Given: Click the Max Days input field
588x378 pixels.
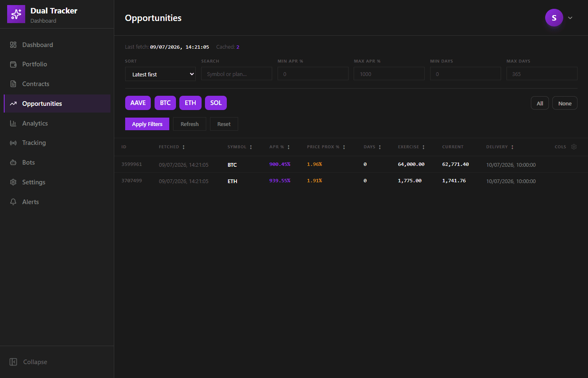Looking at the screenshot, I should pos(542,74).
